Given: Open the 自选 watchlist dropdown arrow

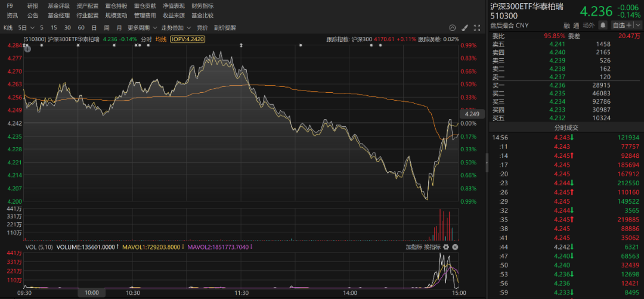Looking at the screenshot, I should click(x=638, y=25).
